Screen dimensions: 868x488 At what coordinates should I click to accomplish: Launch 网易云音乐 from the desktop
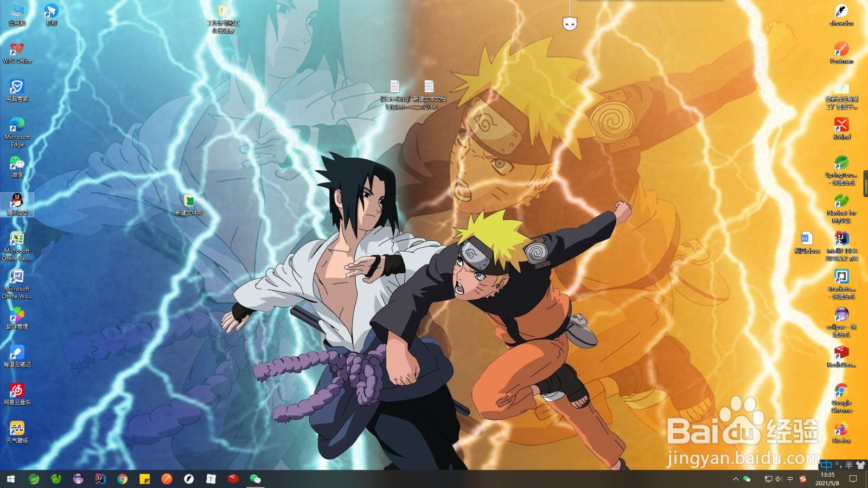click(x=17, y=395)
